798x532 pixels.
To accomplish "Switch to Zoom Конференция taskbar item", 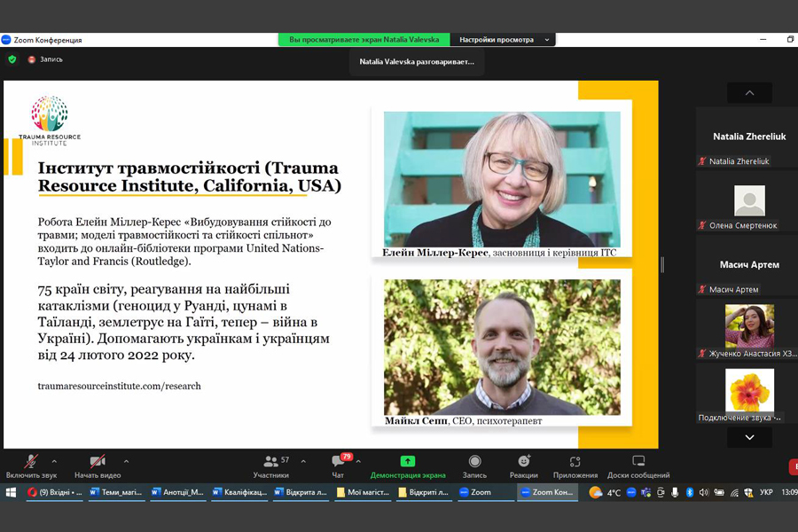I will pyautogui.click(x=547, y=492).
